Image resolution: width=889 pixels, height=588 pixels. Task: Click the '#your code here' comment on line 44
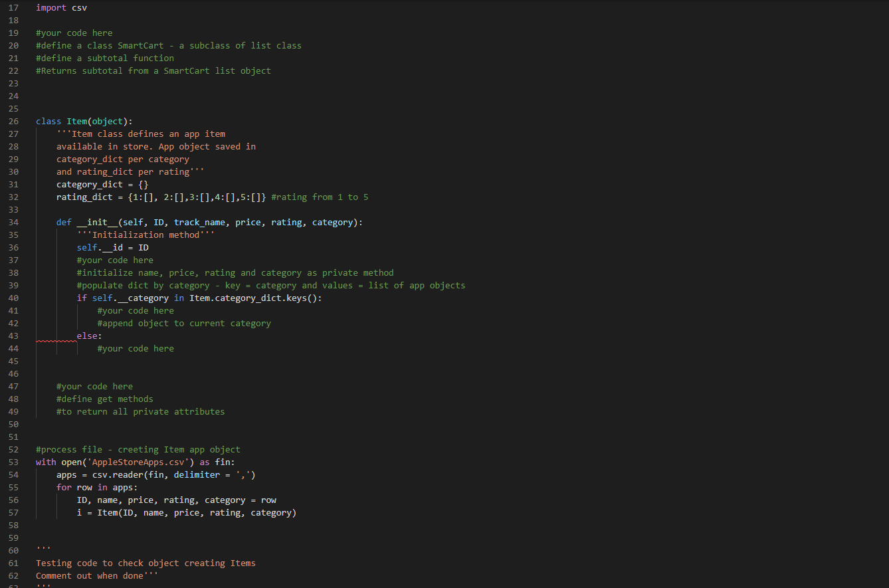(136, 349)
